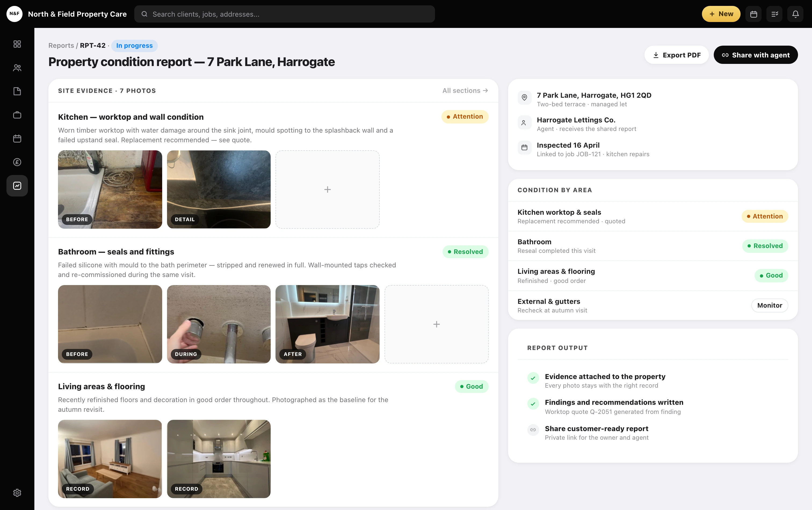Open the jobs briefcase icon in sidebar
Screen dimensions: 812x510
click(17, 115)
